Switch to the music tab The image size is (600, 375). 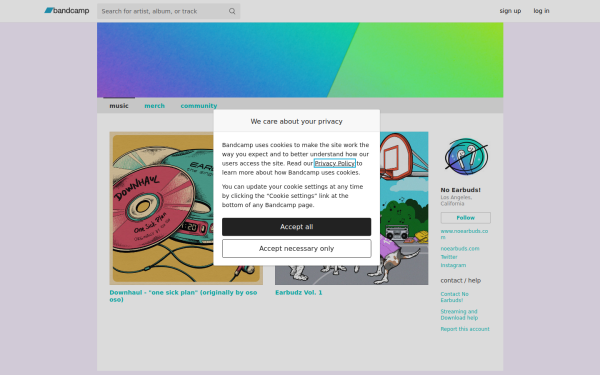[119, 106]
